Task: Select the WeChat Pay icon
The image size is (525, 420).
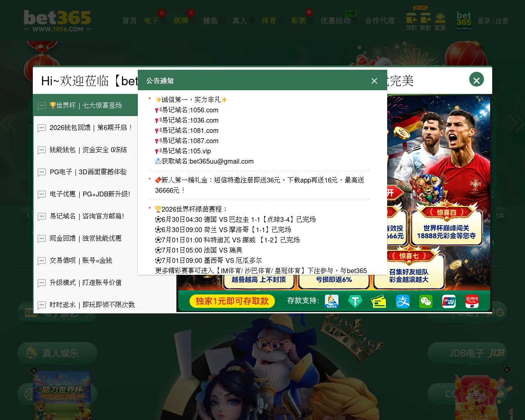Action: coord(426,301)
